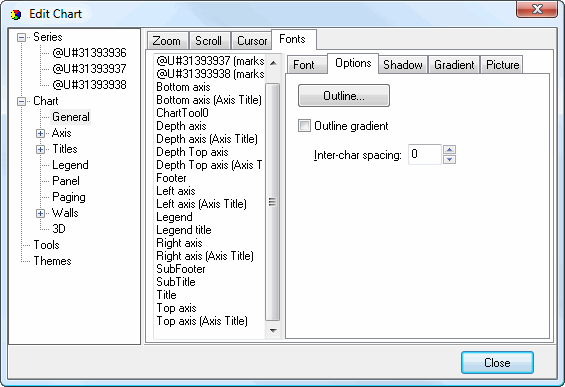The width and height of the screenshot is (565, 387).
Task: Expand the Titles tree node
Action: tap(40, 149)
